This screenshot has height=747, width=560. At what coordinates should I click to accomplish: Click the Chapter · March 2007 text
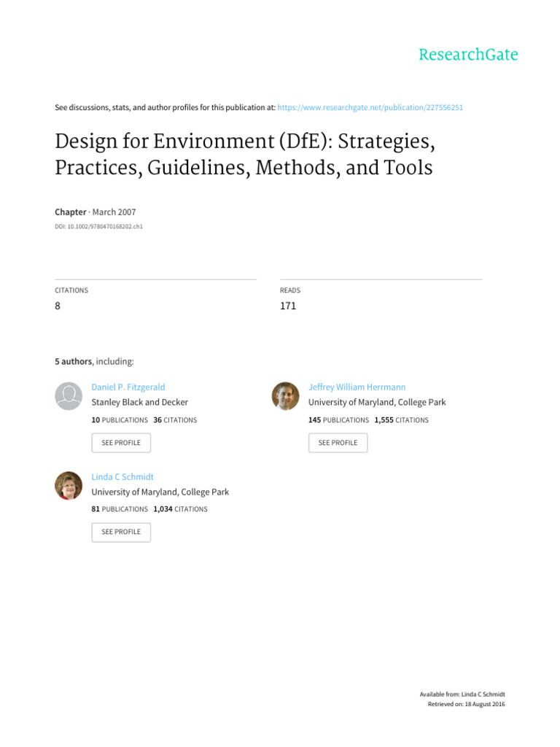(96, 212)
